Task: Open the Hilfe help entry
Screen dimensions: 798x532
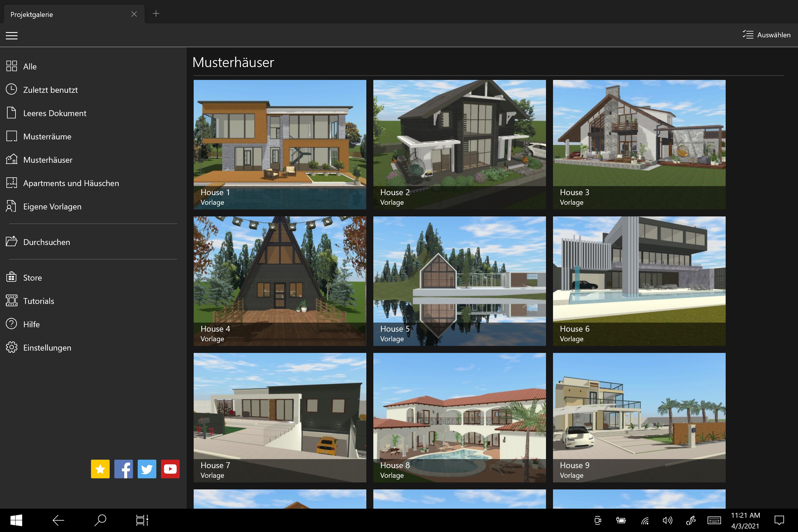Action: point(31,324)
